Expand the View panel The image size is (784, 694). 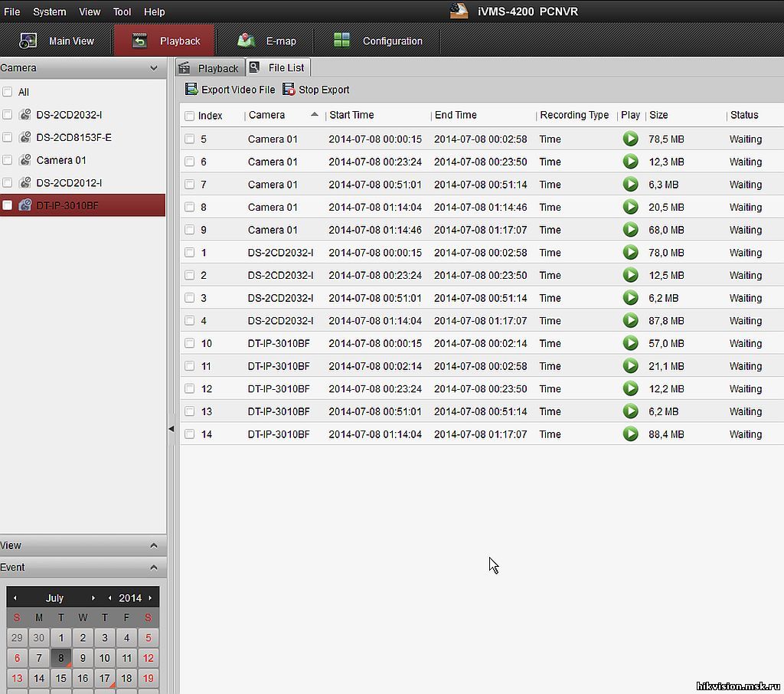click(153, 545)
